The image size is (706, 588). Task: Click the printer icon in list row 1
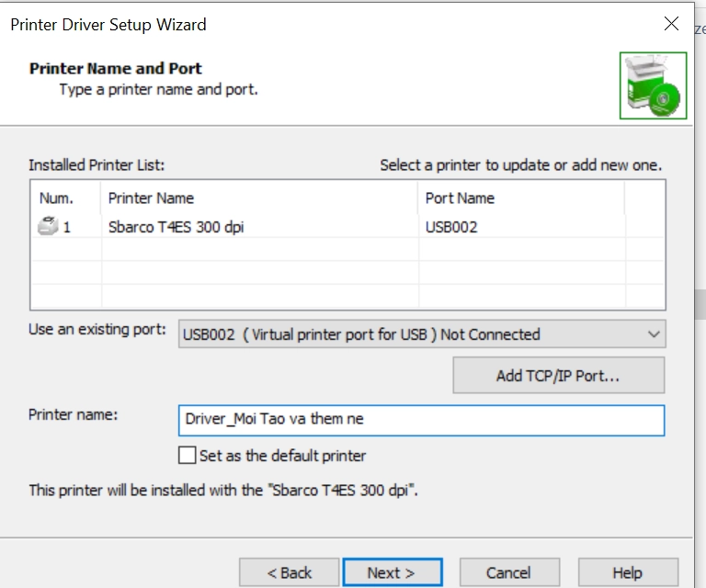49,226
